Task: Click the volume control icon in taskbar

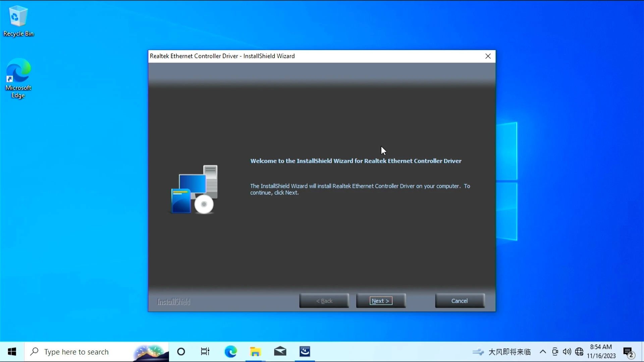Action: [x=567, y=351]
